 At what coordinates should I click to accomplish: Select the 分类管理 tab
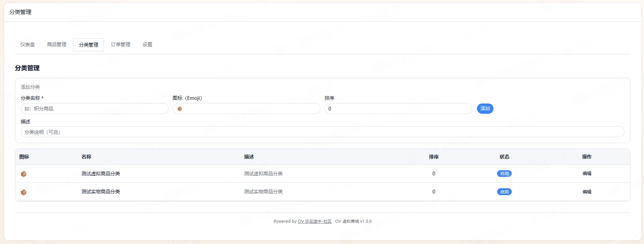[x=89, y=45]
